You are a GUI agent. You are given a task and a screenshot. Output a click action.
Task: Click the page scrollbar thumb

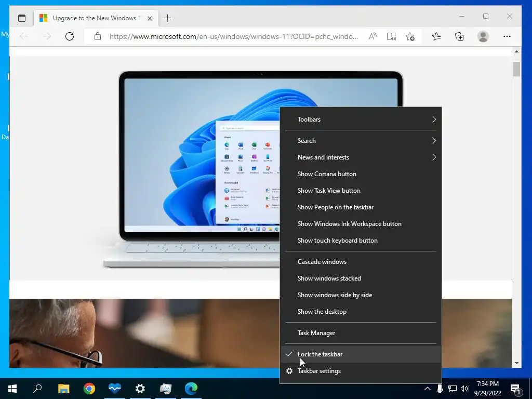pos(516,69)
